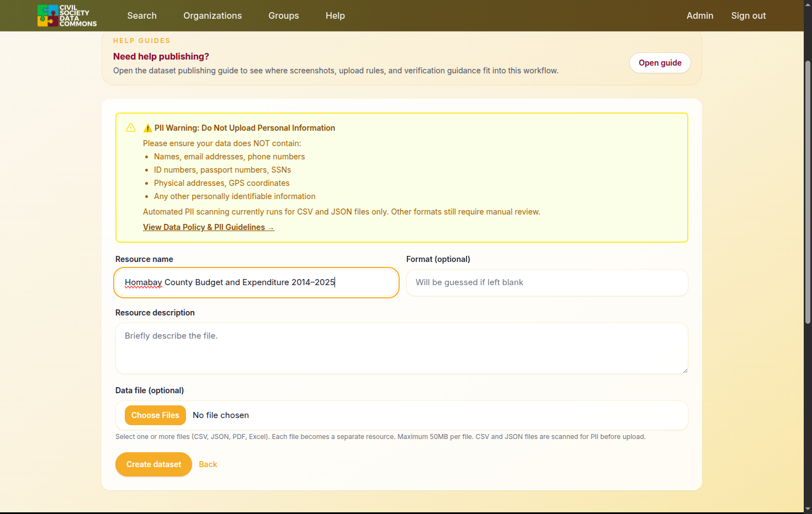Image resolution: width=812 pixels, height=514 pixels.
Task: Click 'Any other personally identifiable information' bullet
Action: coord(235,196)
